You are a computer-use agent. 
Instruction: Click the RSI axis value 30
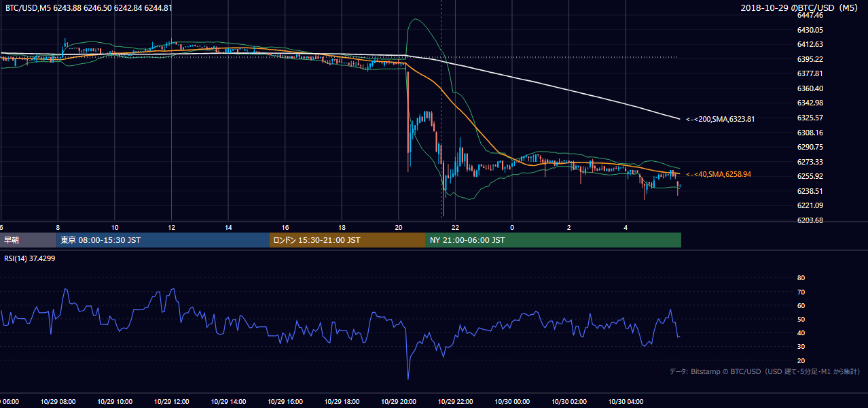coord(801,347)
